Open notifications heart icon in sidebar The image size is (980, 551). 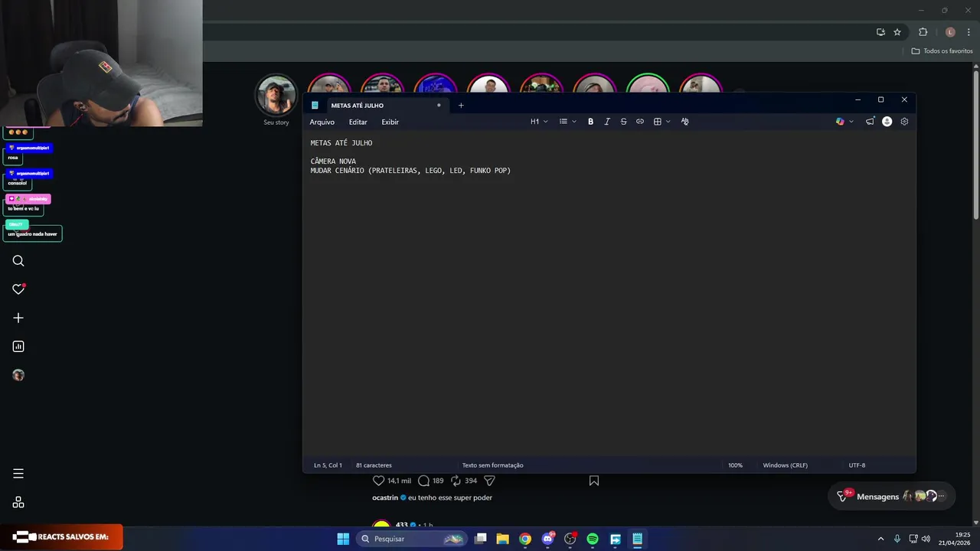[18, 289]
